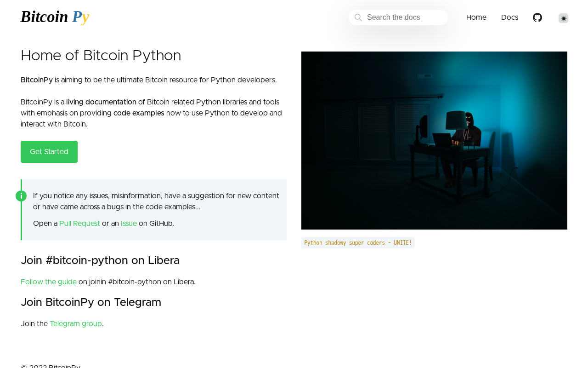Click the bold BitcoinPy text in intro
588x368 pixels.
(37, 80)
